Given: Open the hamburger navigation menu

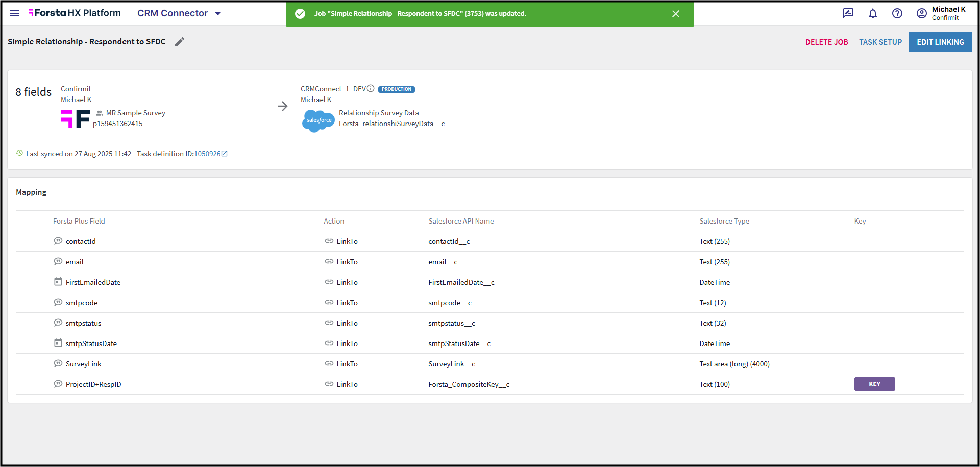Looking at the screenshot, I should 14,13.
